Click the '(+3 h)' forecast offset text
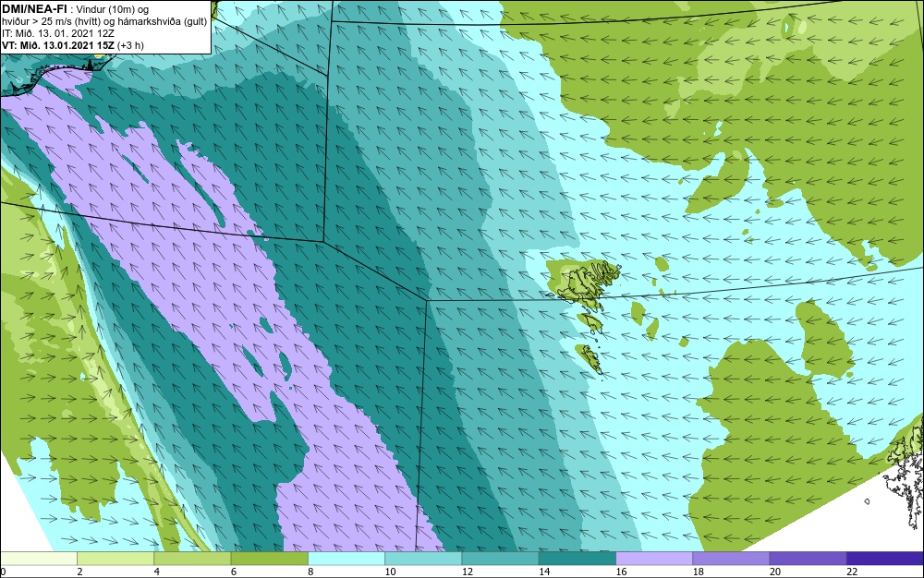The width and height of the screenshot is (924, 578). click(130, 45)
